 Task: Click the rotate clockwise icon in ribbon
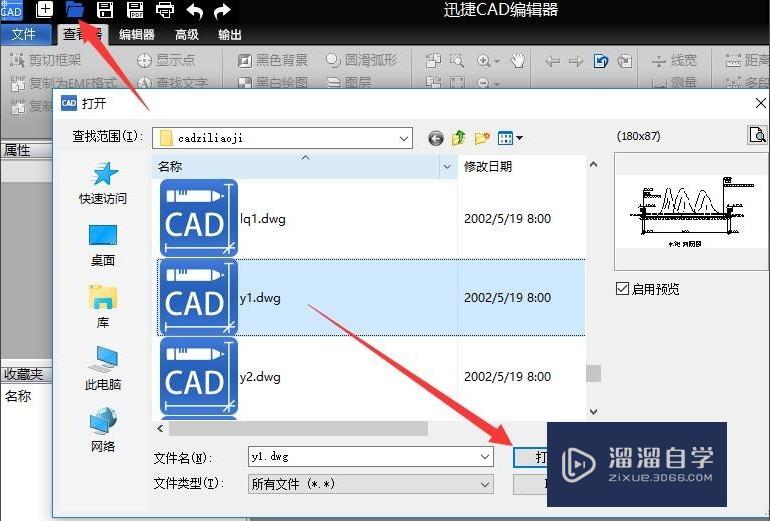coord(625,61)
